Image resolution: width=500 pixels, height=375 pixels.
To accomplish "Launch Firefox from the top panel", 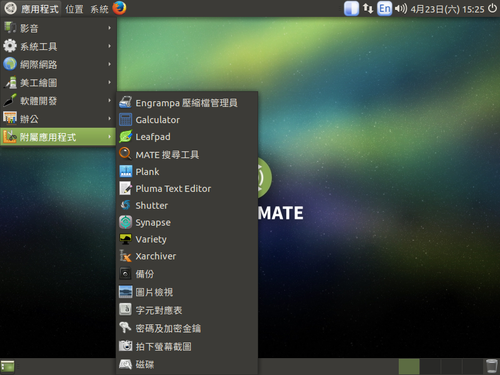I will 119,8.
